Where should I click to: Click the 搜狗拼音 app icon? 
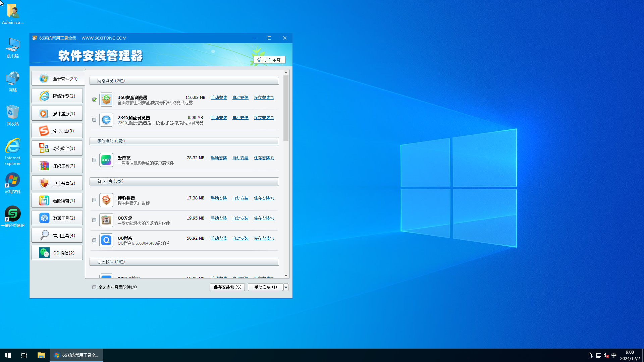coord(106,200)
